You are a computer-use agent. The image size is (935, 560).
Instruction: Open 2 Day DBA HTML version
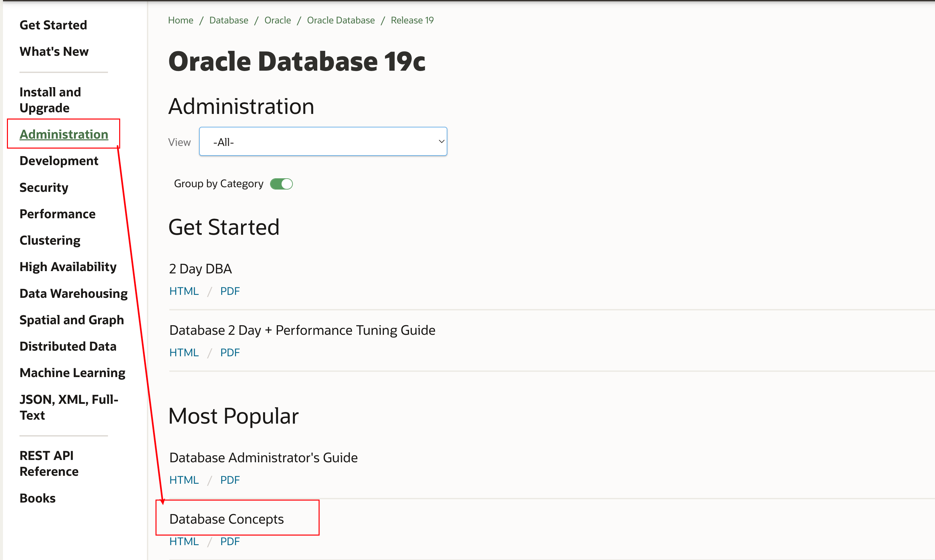coord(184,291)
